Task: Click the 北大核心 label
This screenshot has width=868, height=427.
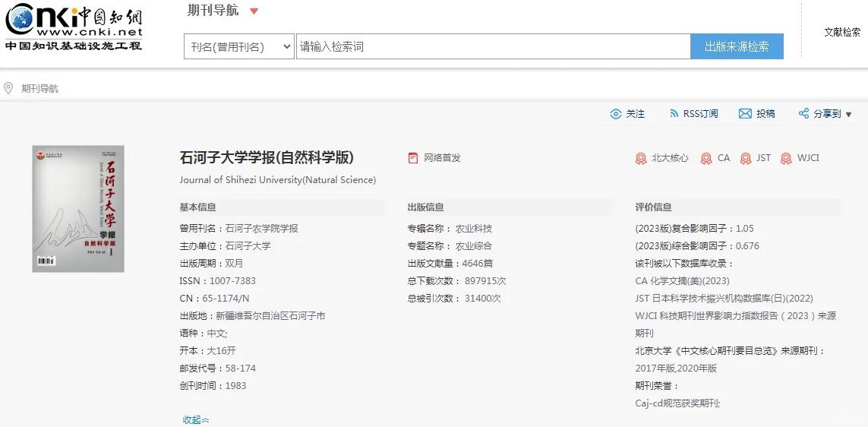Action: (x=670, y=158)
